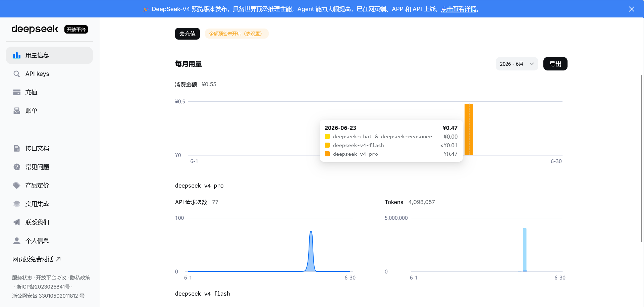Click the orange deepseek-v4-pro legend swatch
The height and width of the screenshot is (307, 644).
327,154
